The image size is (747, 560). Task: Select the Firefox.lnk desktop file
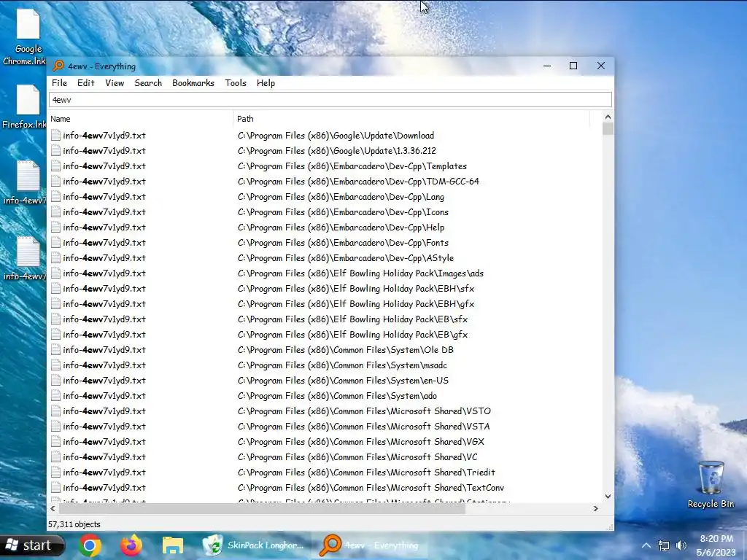24,108
